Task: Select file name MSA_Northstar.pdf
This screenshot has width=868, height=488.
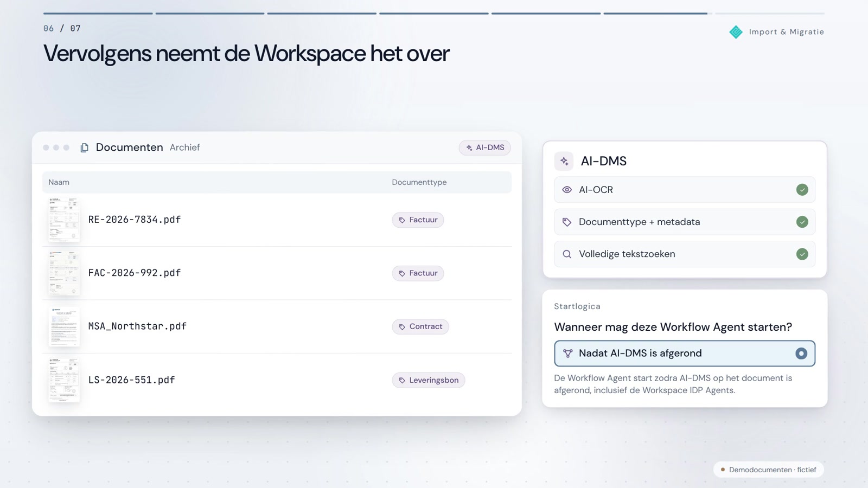Action: (x=137, y=326)
